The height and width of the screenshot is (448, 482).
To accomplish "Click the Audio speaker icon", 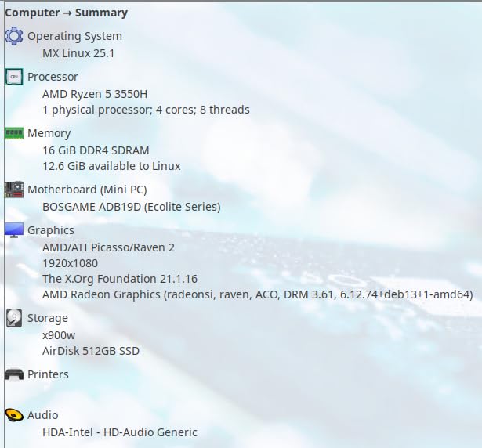I will click(x=13, y=415).
